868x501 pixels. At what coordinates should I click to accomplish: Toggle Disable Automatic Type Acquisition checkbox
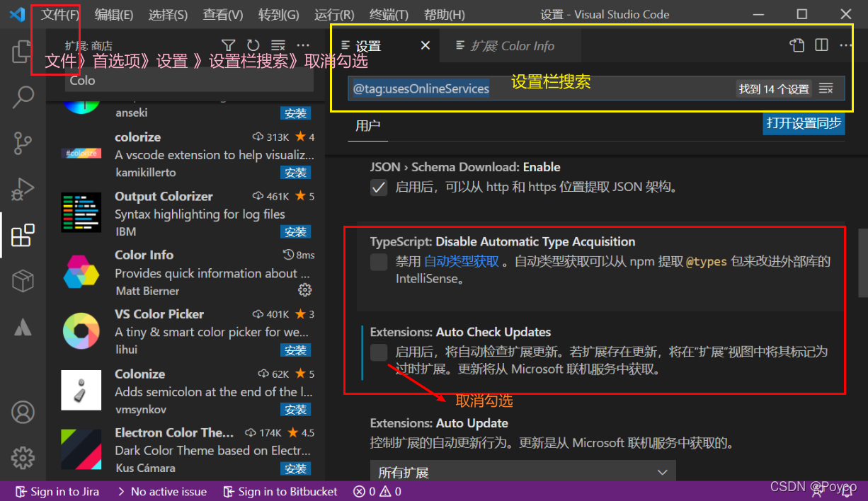point(379,262)
